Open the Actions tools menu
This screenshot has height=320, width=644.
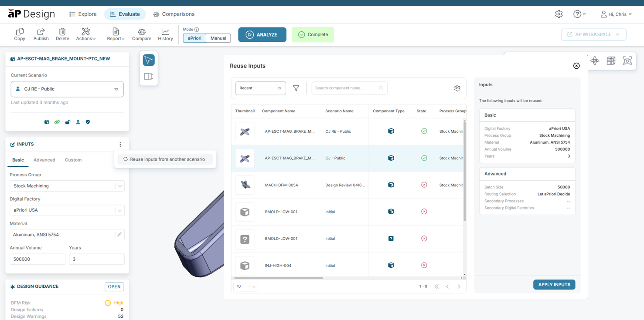[x=85, y=34]
